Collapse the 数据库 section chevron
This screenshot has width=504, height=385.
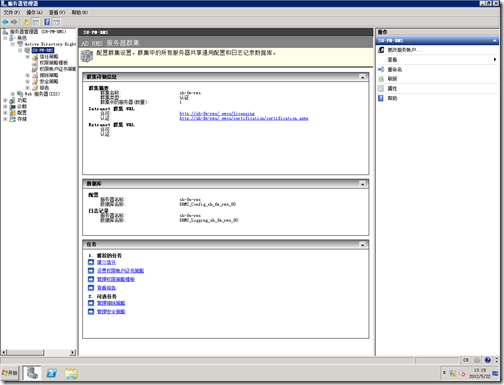[x=363, y=184]
